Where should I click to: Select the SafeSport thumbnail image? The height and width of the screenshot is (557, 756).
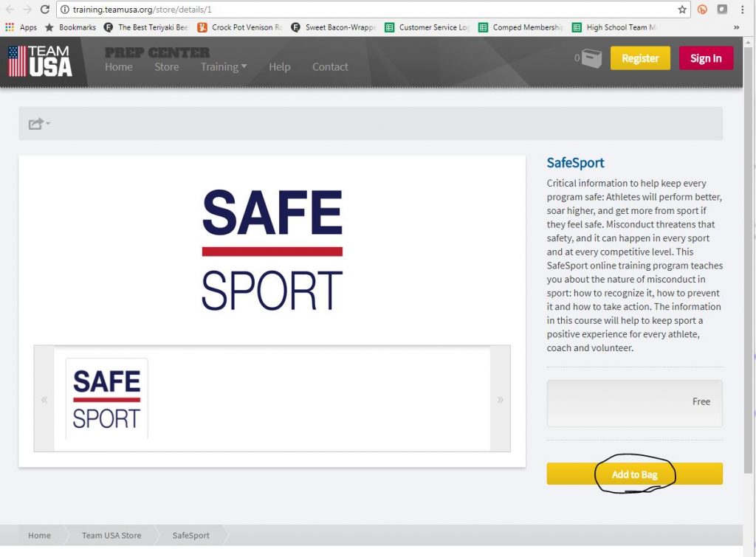click(x=106, y=399)
